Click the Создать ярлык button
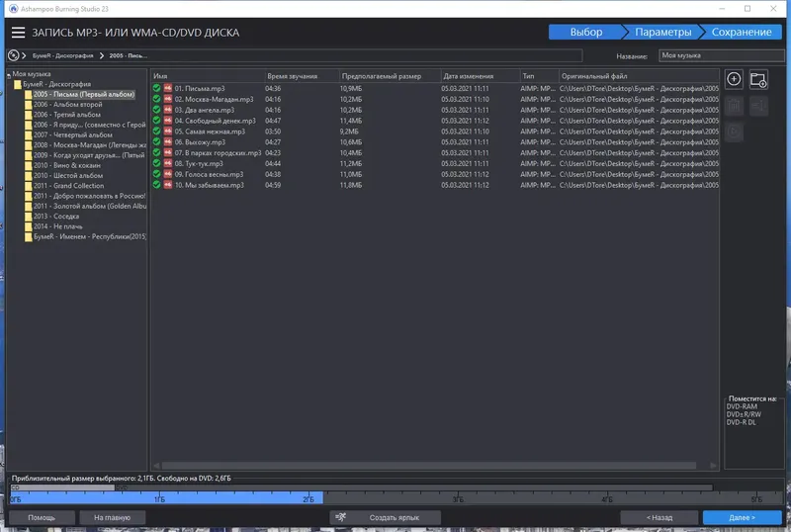Screen dimensions: 791x532 pos(385,517)
